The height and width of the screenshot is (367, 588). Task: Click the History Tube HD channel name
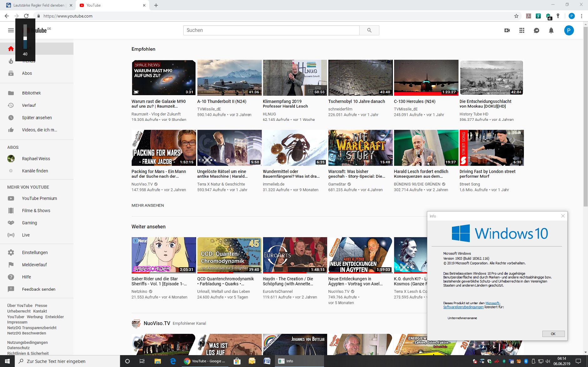[474, 114]
